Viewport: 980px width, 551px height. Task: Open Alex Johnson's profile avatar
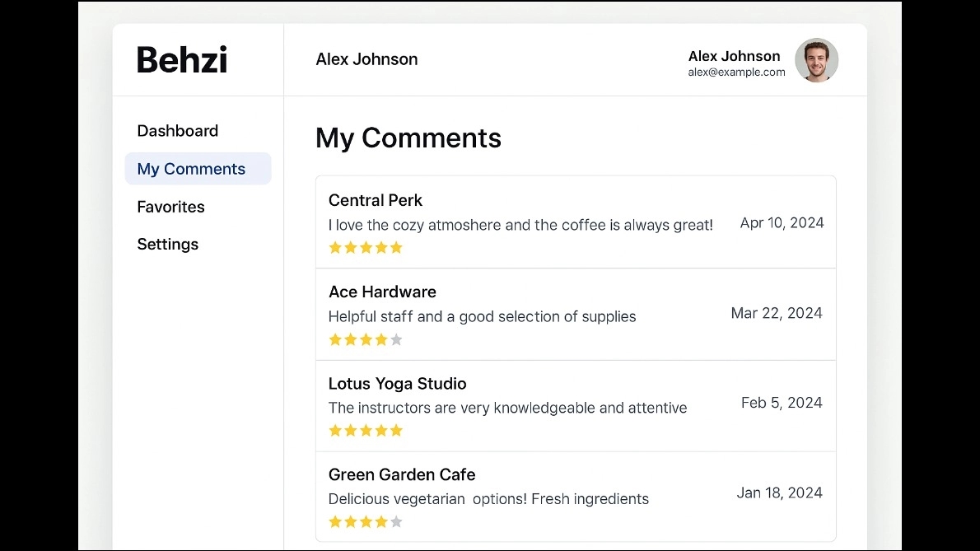816,60
